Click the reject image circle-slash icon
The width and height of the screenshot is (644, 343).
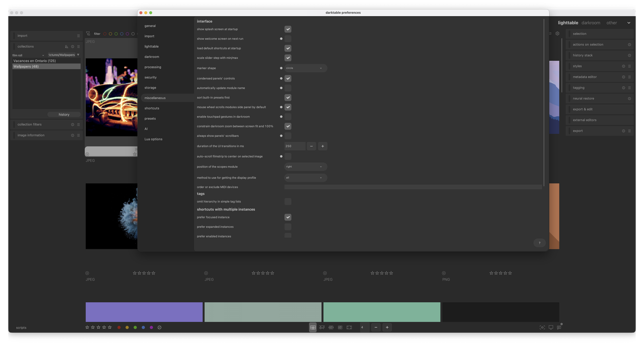pos(160,327)
